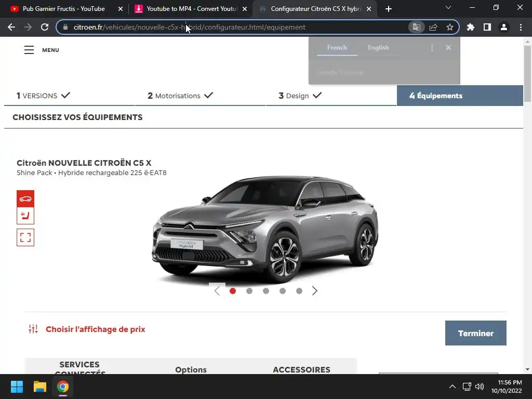Show exterior car view icon
Image resolution: width=532 pixels, height=399 pixels.
point(25,199)
